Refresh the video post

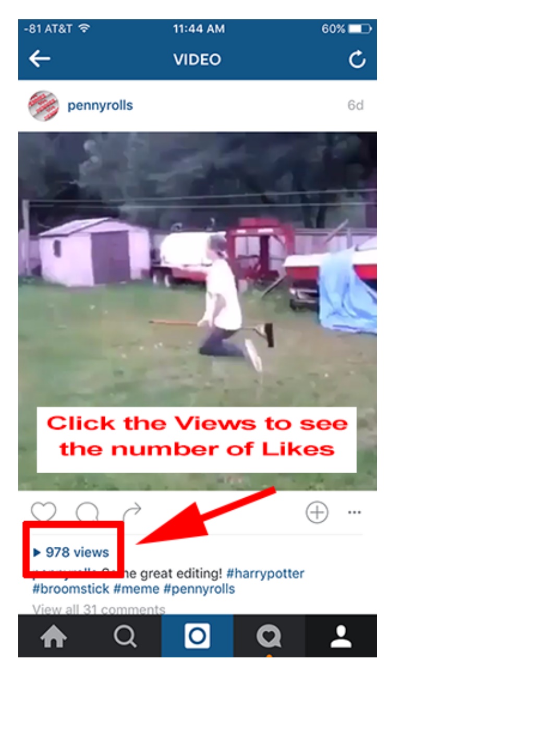pos(357,59)
